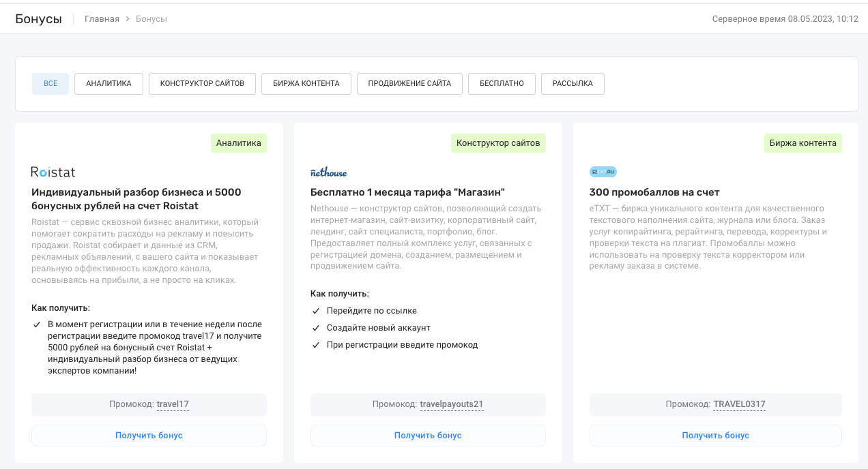Click the Бонусы breadcrumb item
The width and height of the screenshot is (868, 469).
(151, 19)
